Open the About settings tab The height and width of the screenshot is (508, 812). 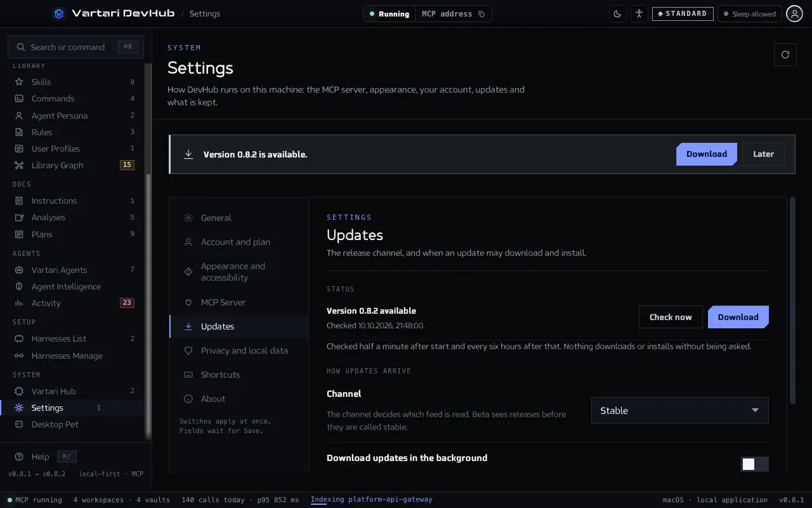pos(239,399)
